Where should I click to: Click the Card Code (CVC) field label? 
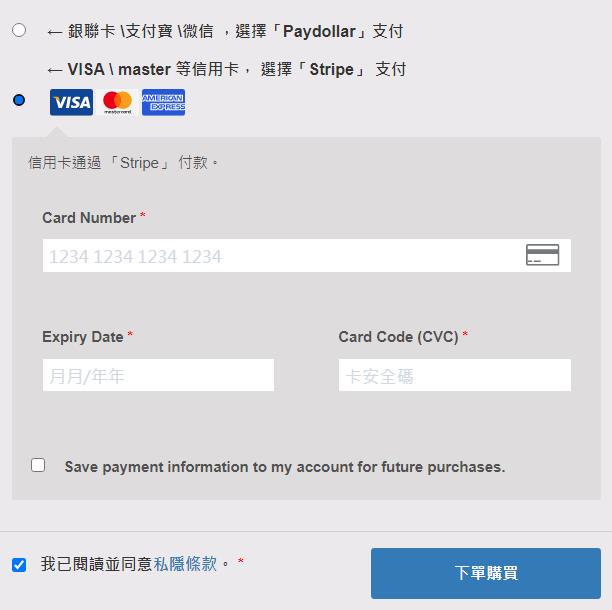(399, 337)
